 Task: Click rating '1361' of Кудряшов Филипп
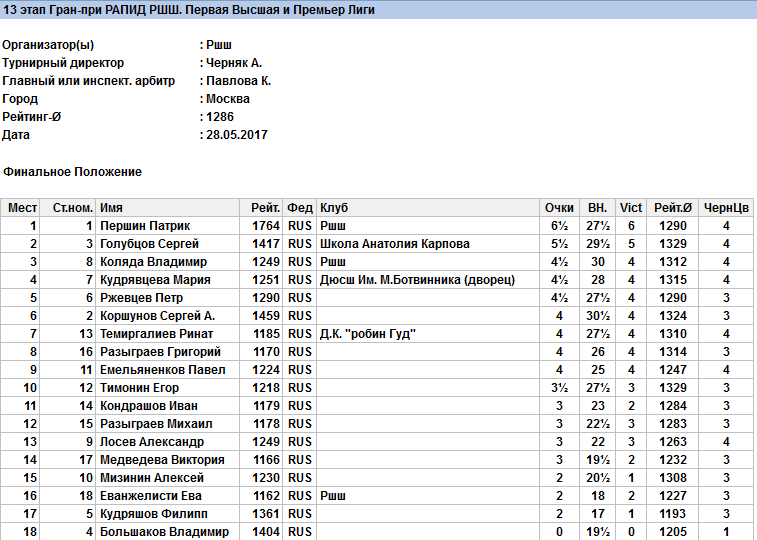pyautogui.click(x=266, y=513)
